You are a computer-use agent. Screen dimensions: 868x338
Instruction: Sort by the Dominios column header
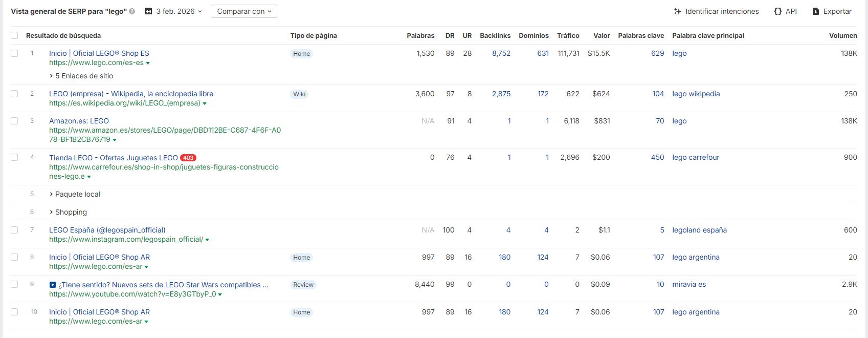[533, 35]
